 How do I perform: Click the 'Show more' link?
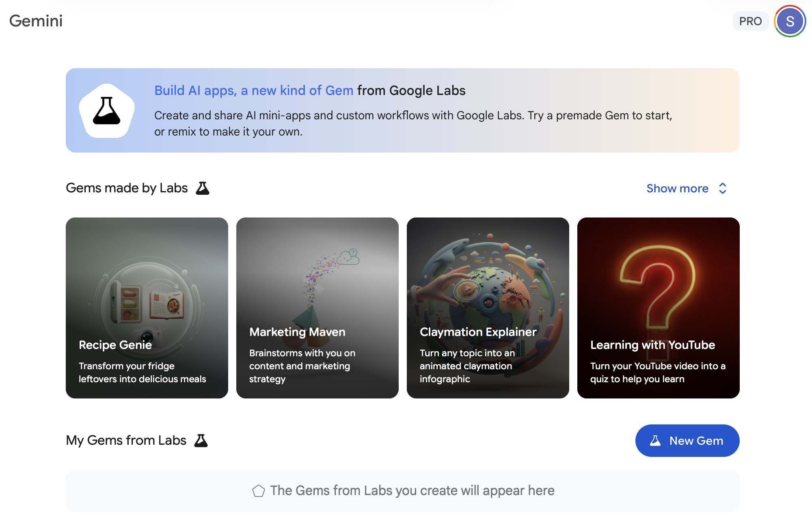pyautogui.click(x=677, y=188)
